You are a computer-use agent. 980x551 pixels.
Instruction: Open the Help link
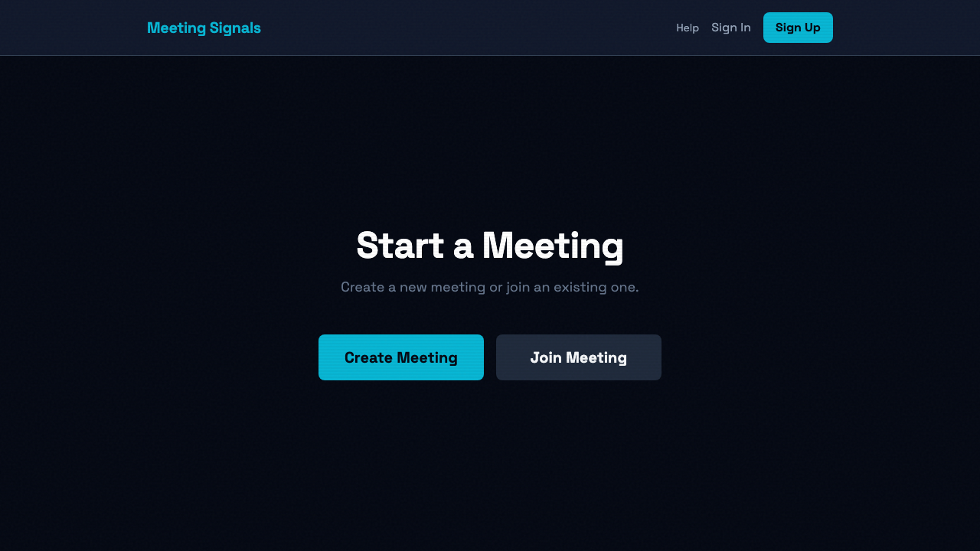pyautogui.click(x=688, y=28)
